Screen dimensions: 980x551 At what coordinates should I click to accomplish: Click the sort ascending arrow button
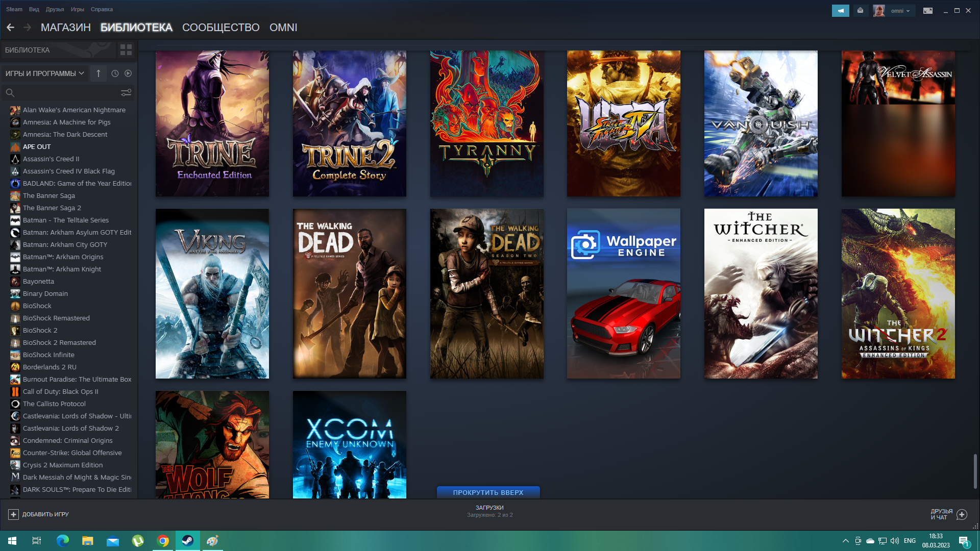pos(99,73)
